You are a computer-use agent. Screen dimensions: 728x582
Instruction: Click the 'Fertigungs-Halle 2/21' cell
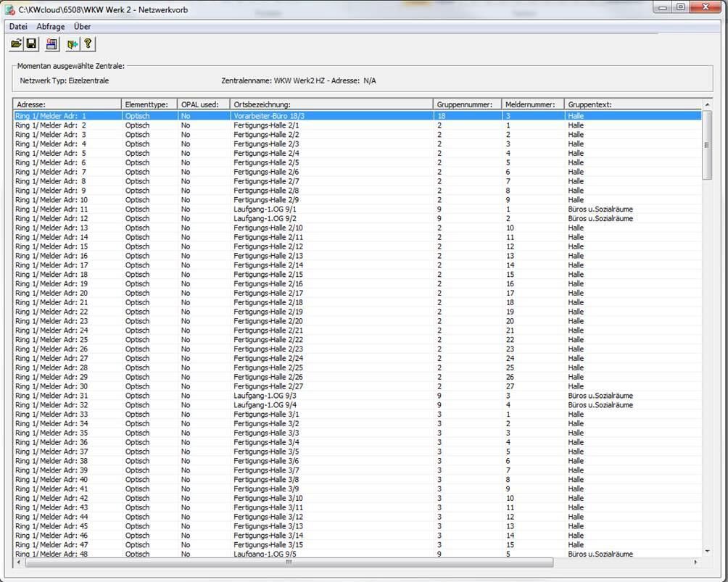coord(268,331)
